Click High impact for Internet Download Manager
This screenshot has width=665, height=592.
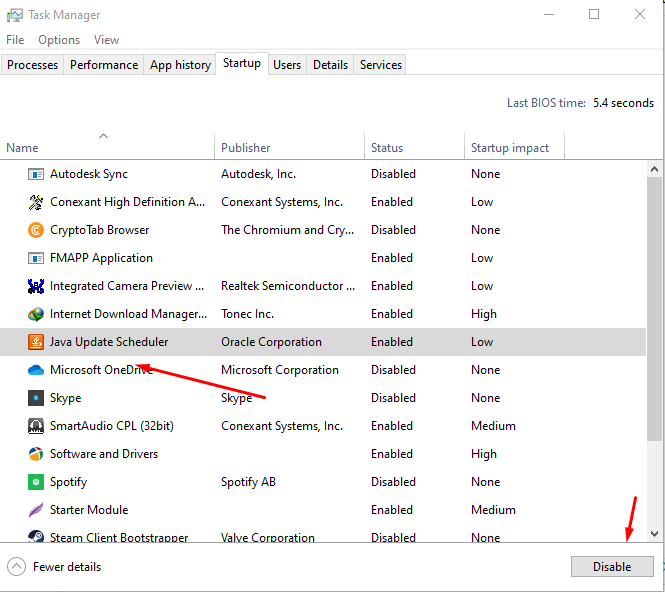[x=483, y=314]
